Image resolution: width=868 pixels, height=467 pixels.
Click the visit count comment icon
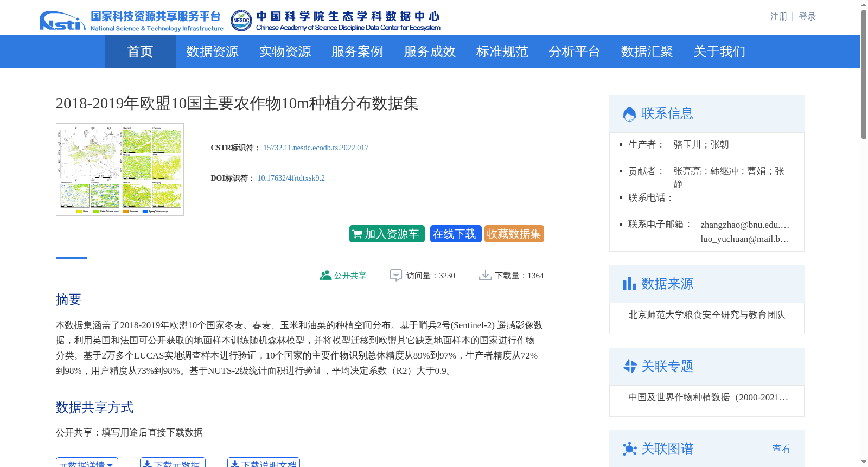(x=396, y=275)
